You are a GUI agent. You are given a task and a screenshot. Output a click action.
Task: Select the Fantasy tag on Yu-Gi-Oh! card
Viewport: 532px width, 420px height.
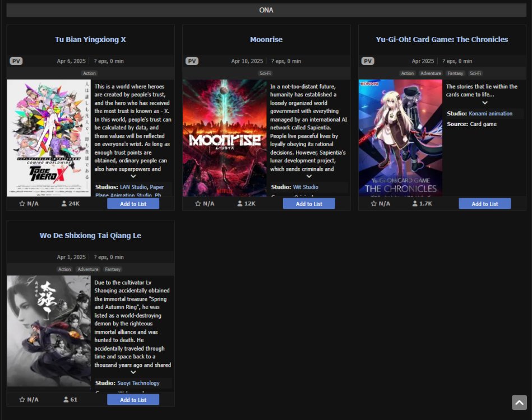pos(455,73)
